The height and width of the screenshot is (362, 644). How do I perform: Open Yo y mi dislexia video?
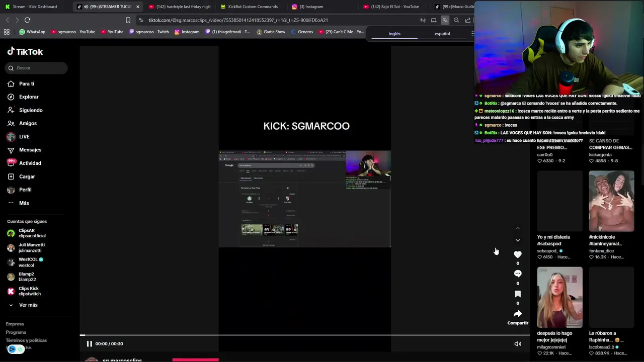pos(559,201)
